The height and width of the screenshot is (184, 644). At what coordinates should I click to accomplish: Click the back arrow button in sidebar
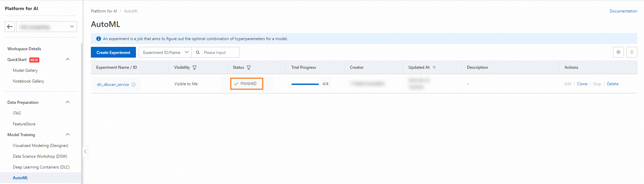[10, 27]
